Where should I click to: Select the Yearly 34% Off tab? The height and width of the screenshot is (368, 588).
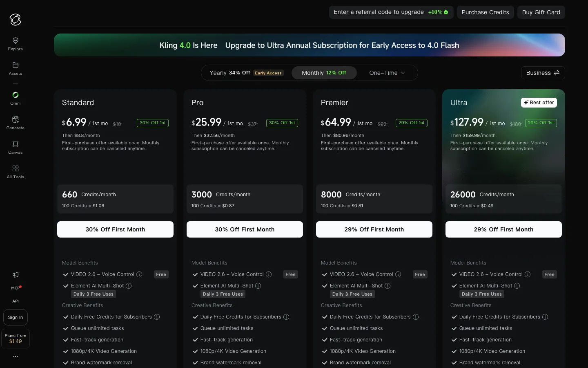pyautogui.click(x=246, y=73)
